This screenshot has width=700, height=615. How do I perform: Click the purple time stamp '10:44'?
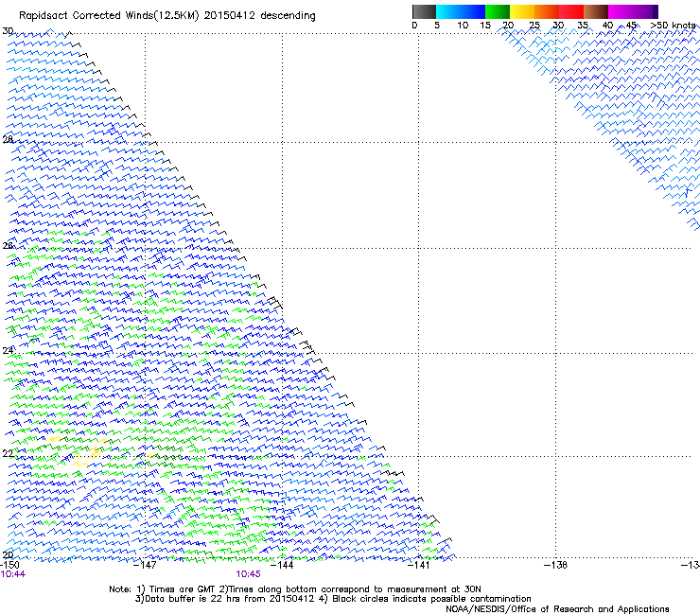tap(13, 574)
